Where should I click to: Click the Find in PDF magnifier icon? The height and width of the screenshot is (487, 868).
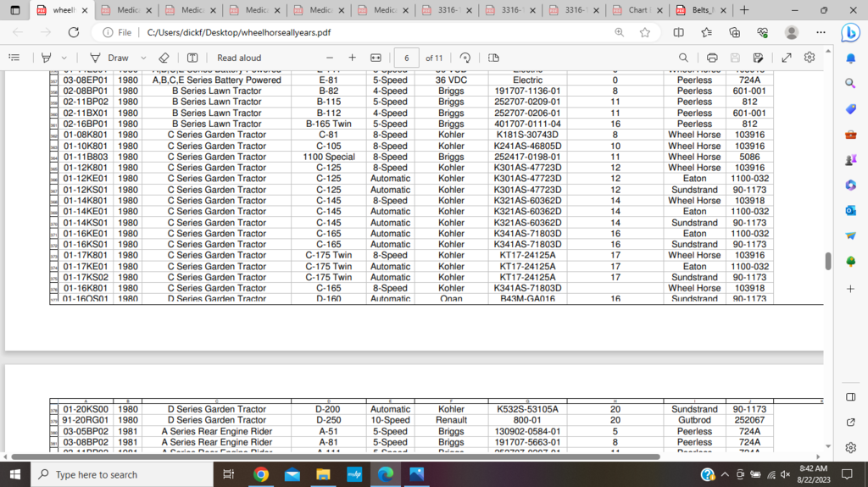683,58
